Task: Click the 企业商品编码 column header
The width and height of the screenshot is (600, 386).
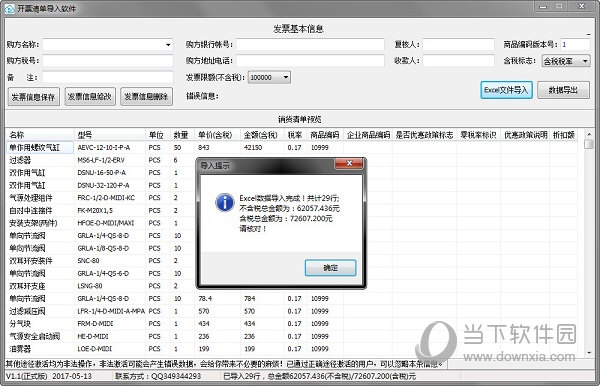Action: (x=368, y=135)
